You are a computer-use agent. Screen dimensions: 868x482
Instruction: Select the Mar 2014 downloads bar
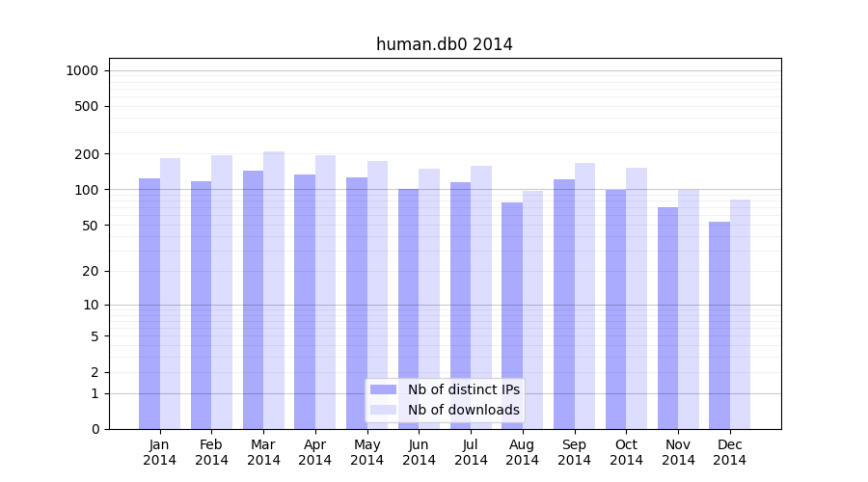point(274,289)
